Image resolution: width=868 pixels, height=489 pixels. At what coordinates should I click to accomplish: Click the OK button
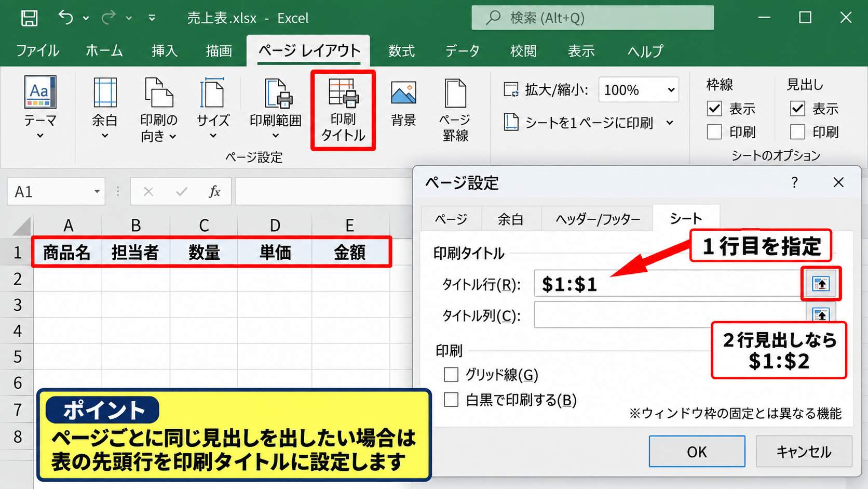coord(697,452)
